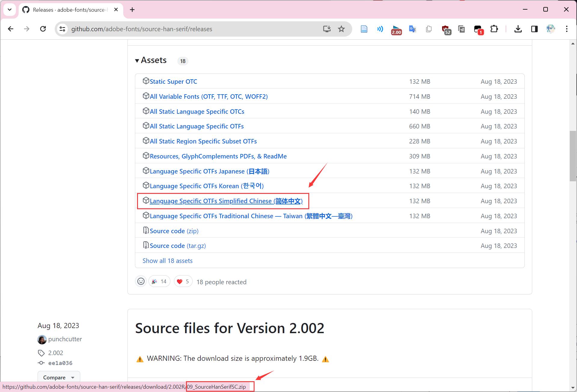Open the smiley add-reaction button

pos(141,281)
